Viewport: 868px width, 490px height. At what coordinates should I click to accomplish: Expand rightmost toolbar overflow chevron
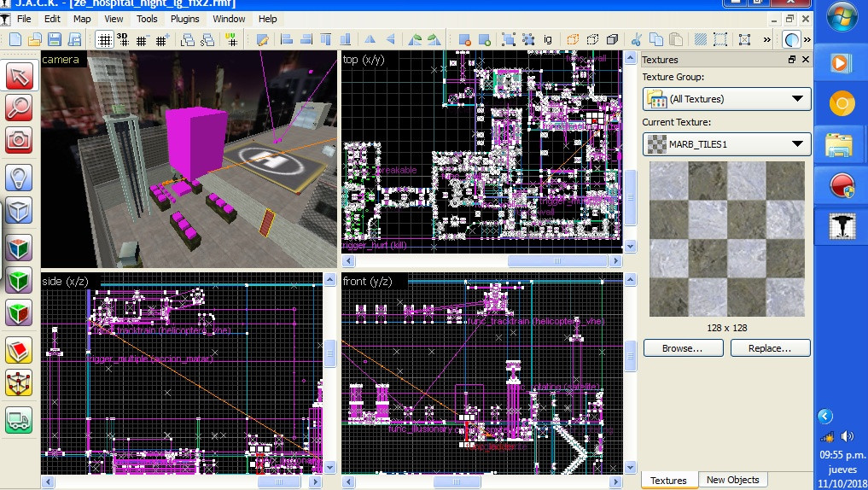coord(807,39)
